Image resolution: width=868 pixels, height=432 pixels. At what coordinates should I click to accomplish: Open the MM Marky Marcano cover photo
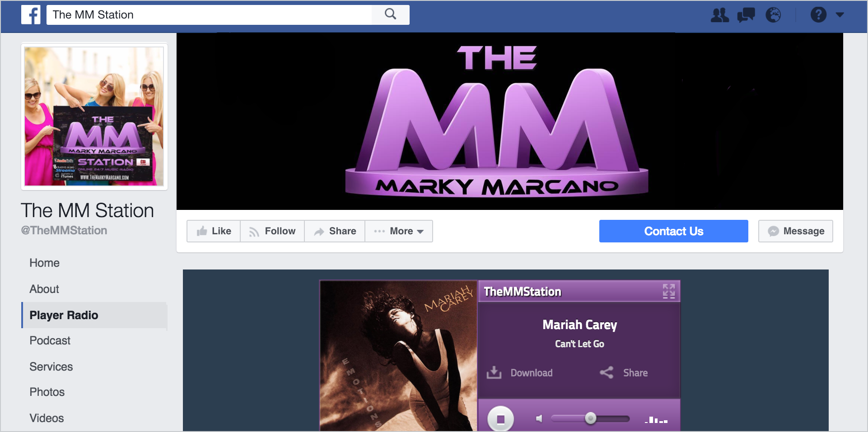point(509,121)
